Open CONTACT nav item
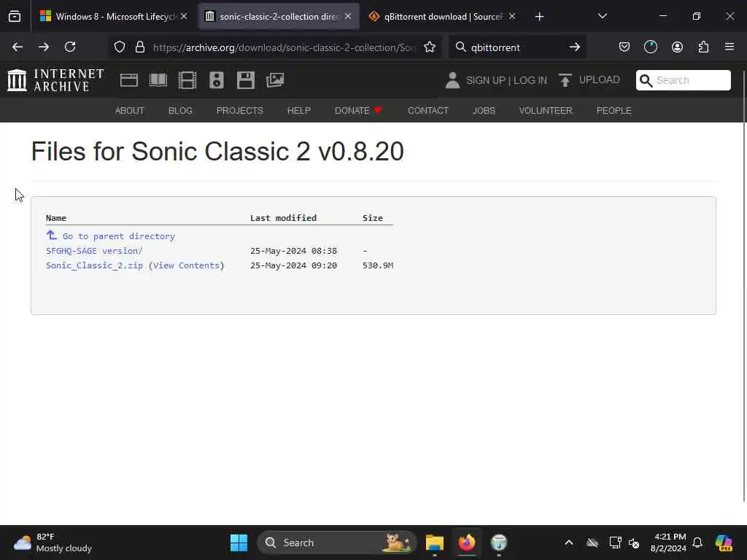This screenshot has width=747, height=560. (427, 111)
